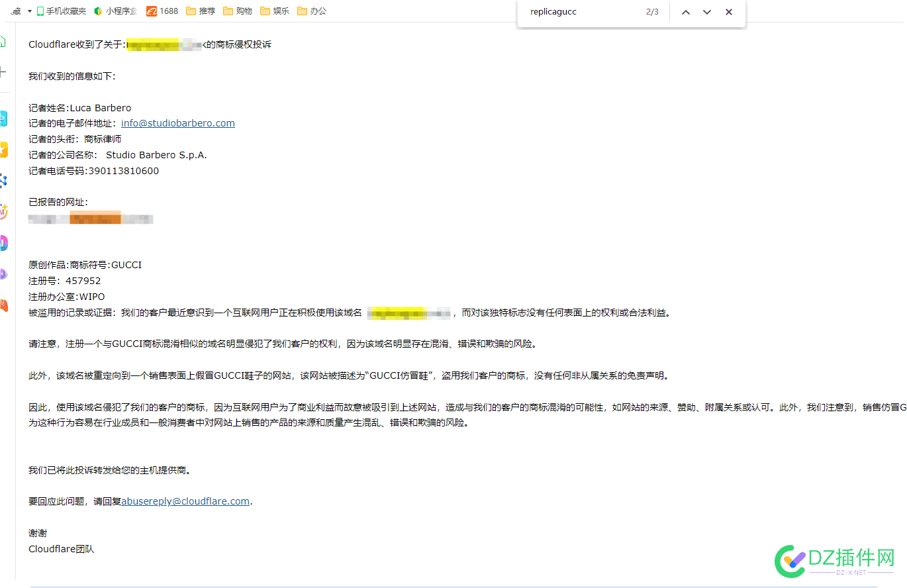Open the abusereply@cloudflare.com email link

(x=185, y=501)
